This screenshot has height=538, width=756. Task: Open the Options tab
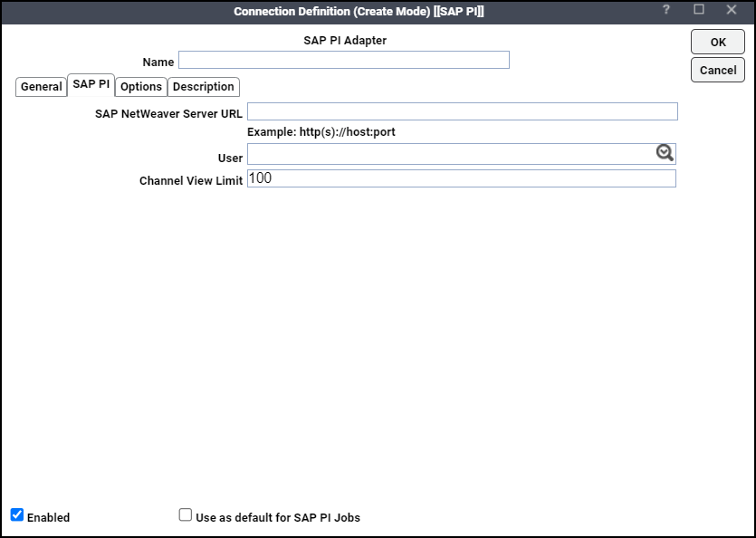[x=141, y=87]
